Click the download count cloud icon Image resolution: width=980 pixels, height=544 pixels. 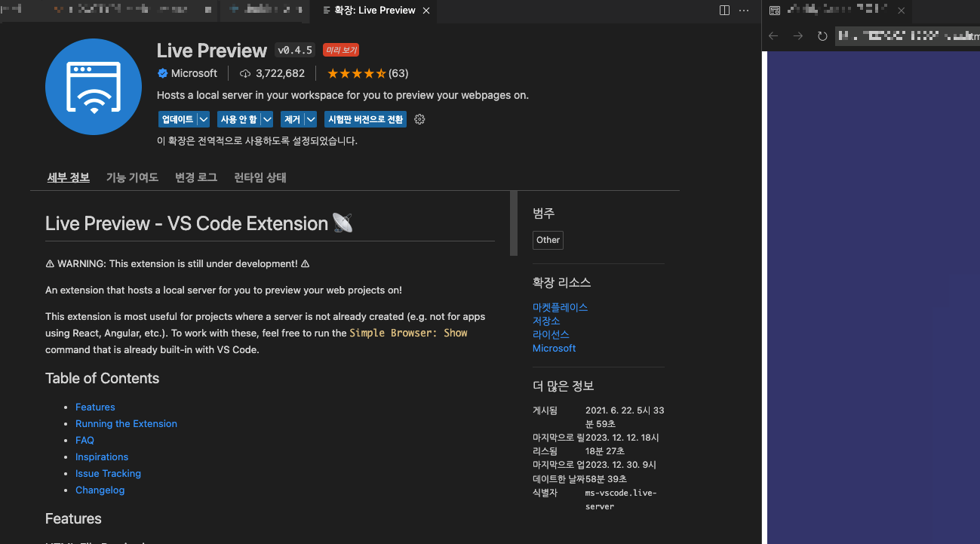coord(245,73)
